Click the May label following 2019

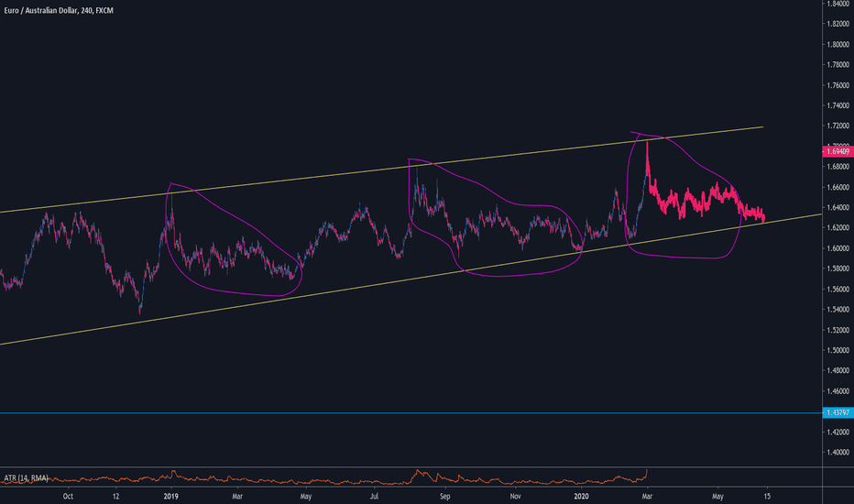pos(305,497)
